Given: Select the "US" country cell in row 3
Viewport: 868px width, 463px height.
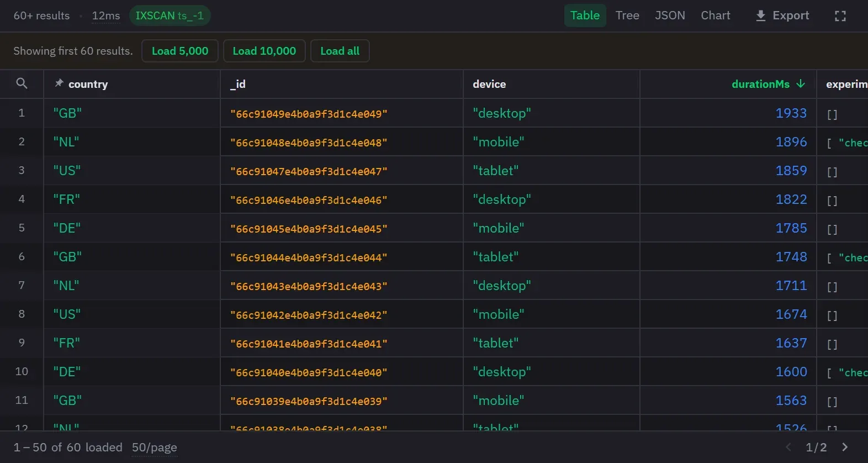Looking at the screenshot, I should [x=132, y=171].
